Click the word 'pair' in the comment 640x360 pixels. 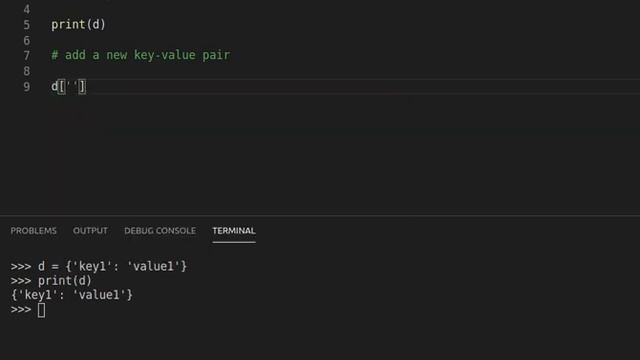[216, 55]
